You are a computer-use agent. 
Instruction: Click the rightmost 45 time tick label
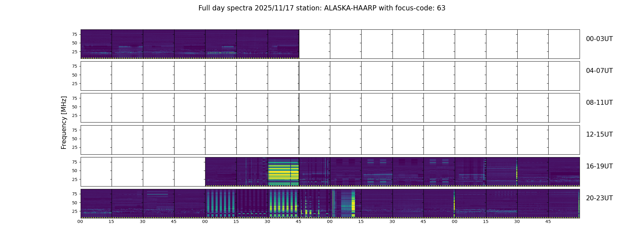(548, 222)
